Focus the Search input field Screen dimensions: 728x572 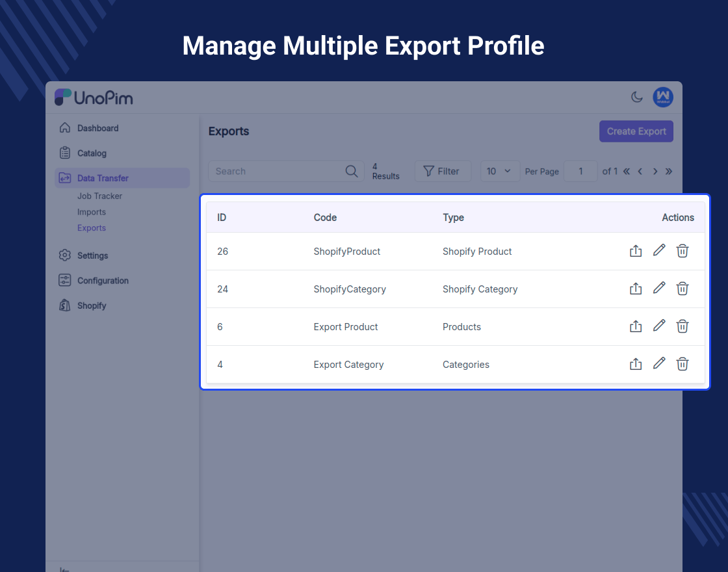[x=286, y=172]
